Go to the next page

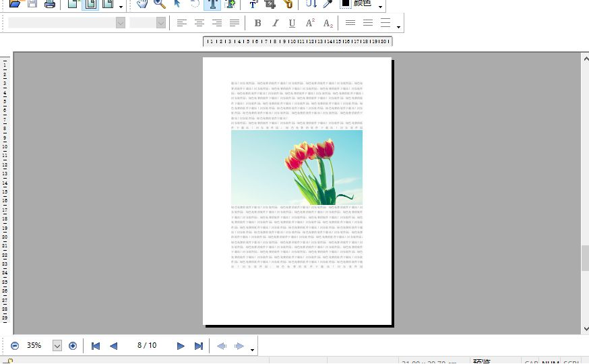tap(181, 346)
